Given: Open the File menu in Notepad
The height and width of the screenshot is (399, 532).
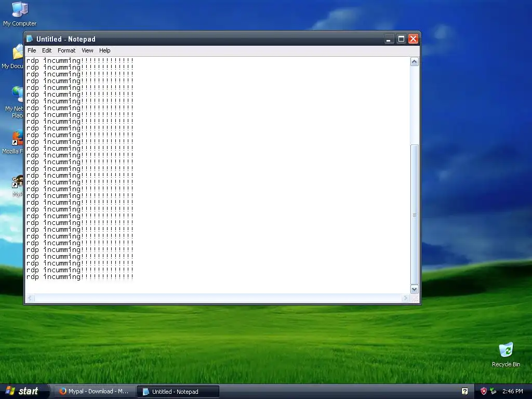Looking at the screenshot, I should [x=32, y=50].
